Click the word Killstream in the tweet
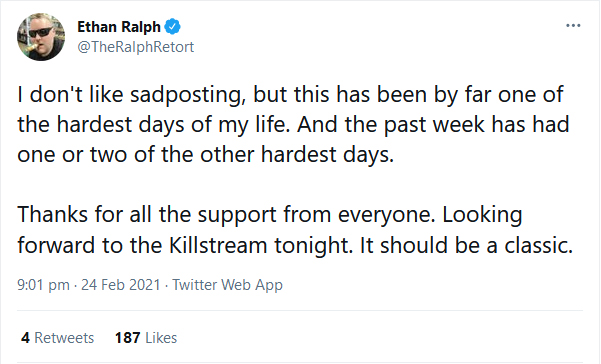 (218, 245)
